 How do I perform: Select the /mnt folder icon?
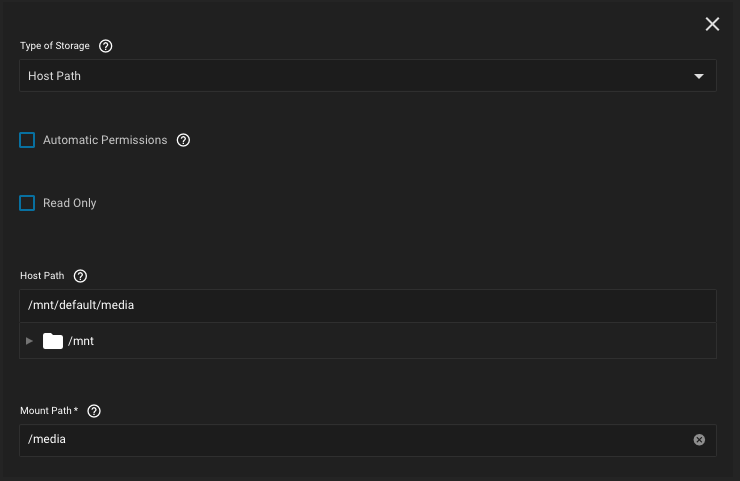coord(53,341)
